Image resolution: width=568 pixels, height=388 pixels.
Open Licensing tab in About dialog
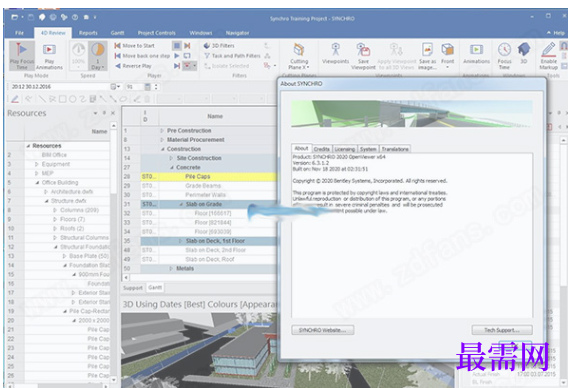tap(344, 149)
